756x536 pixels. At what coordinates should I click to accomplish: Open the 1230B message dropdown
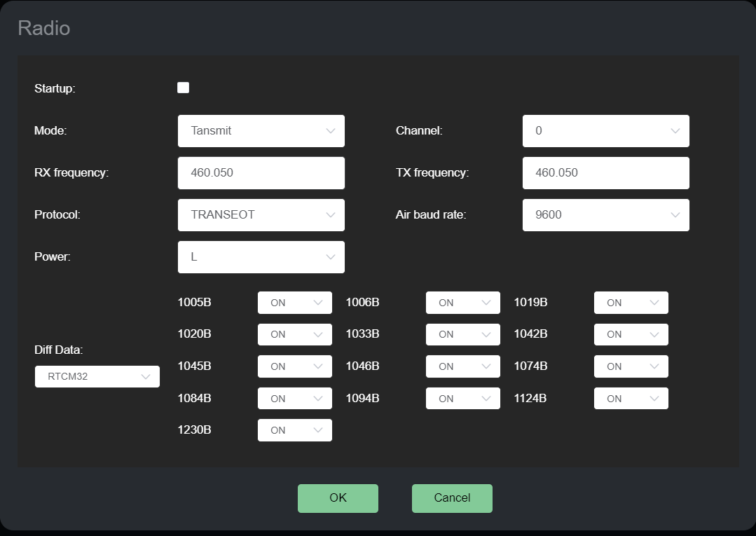point(294,430)
